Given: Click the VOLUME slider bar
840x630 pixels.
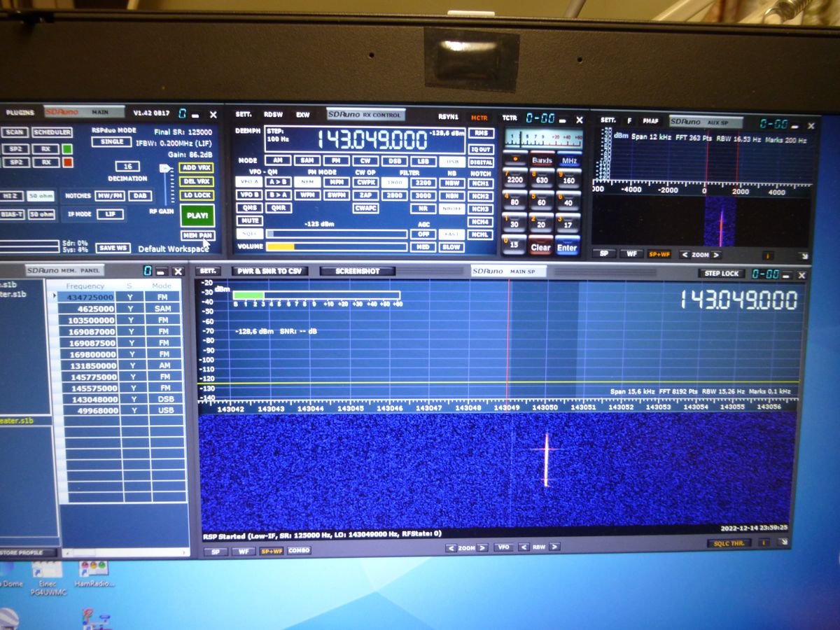Looking at the screenshot, I should (x=337, y=246).
